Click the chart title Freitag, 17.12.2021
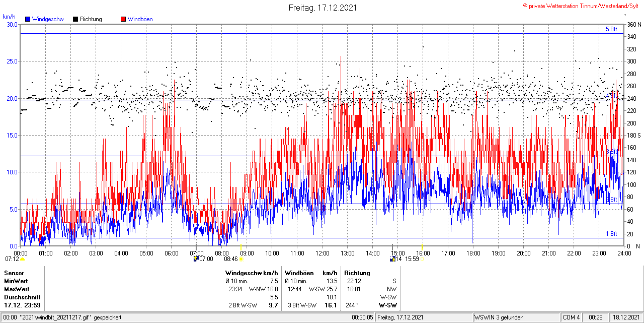Viewport: 644px width, 323px height. tap(323, 8)
